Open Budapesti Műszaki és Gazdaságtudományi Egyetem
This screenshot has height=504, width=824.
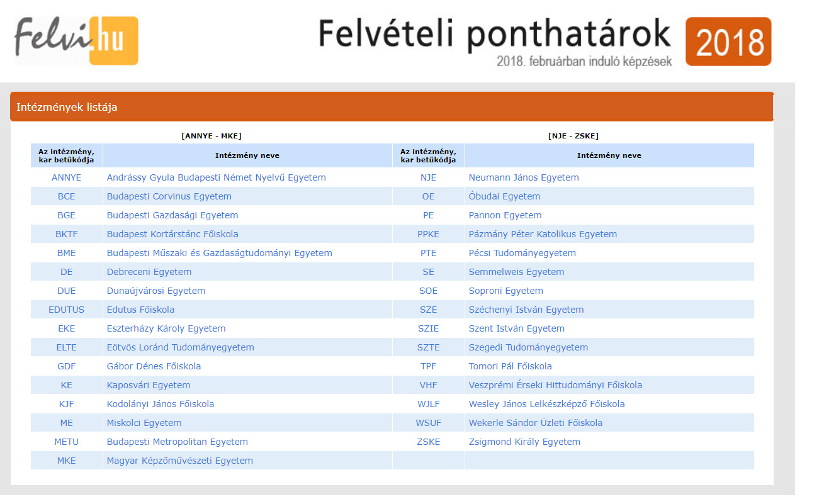pos(220,253)
